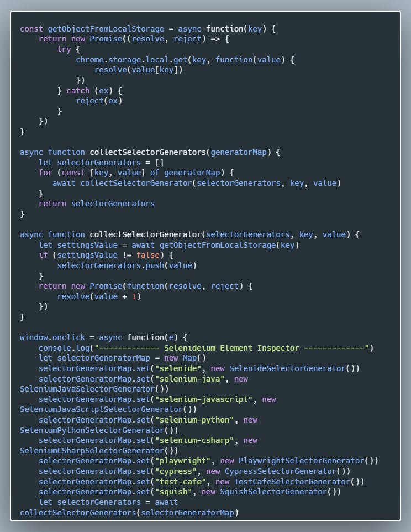
Task: Click the "playwright" string
Action: click(x=183, y=461)
